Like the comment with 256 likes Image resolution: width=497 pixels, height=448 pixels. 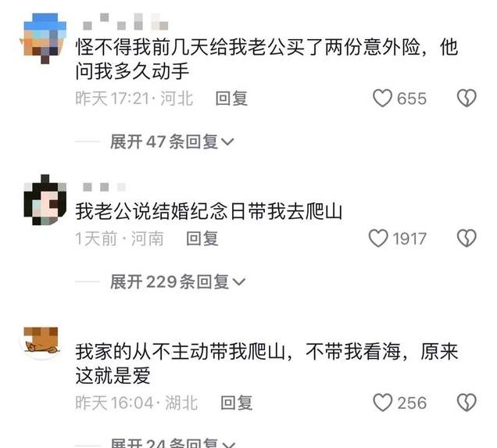click(x=382, y=403)
